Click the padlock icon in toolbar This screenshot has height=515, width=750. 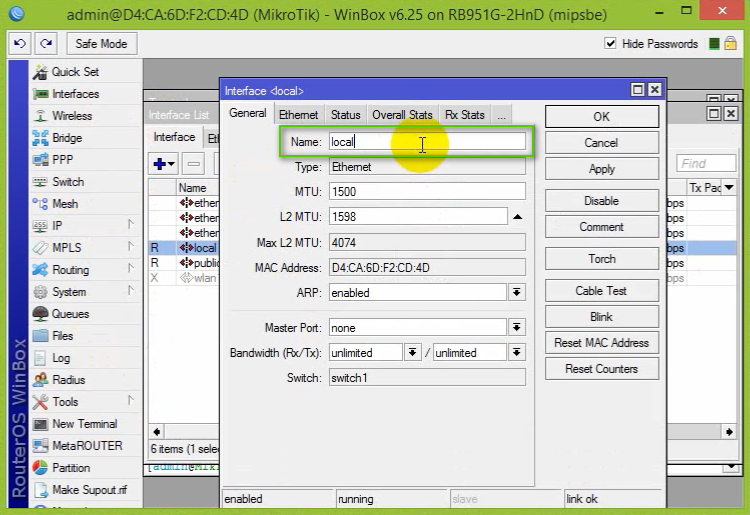[730, 44]
